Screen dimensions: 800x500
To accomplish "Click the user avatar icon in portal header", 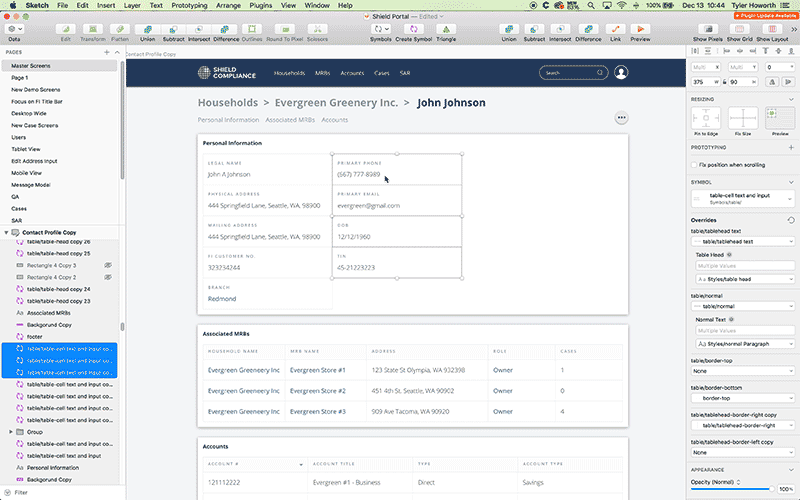I will coord(621,73).
